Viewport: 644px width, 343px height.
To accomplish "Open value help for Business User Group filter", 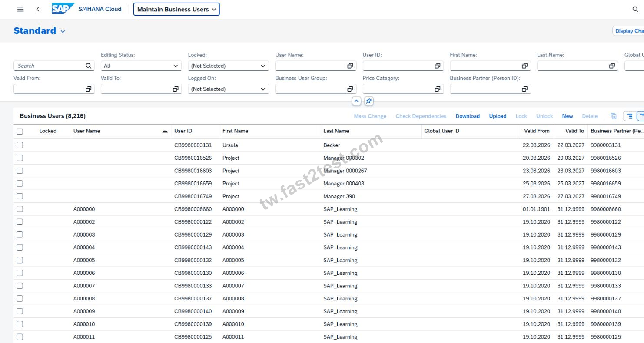I will tap(350, 89).
